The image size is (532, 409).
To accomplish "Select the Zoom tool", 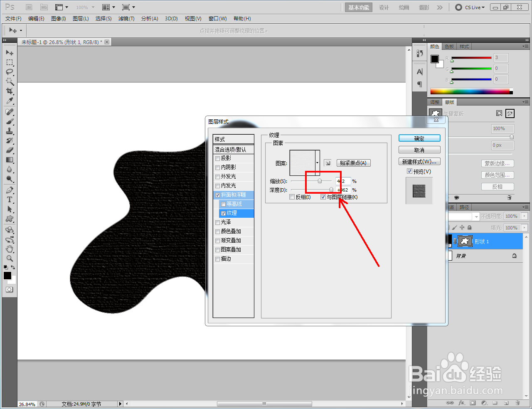I will coord(10,259).
